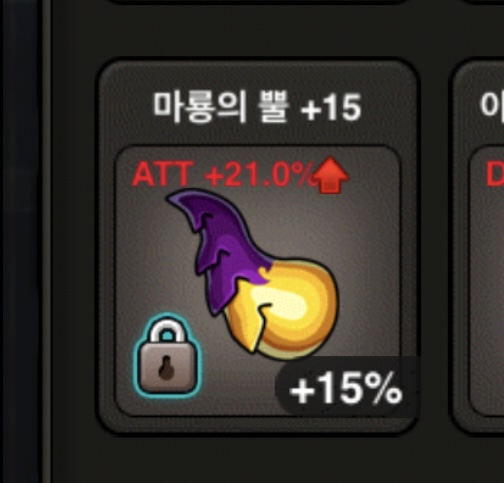Click the dark sidebar strip on the left

point(22,241)
